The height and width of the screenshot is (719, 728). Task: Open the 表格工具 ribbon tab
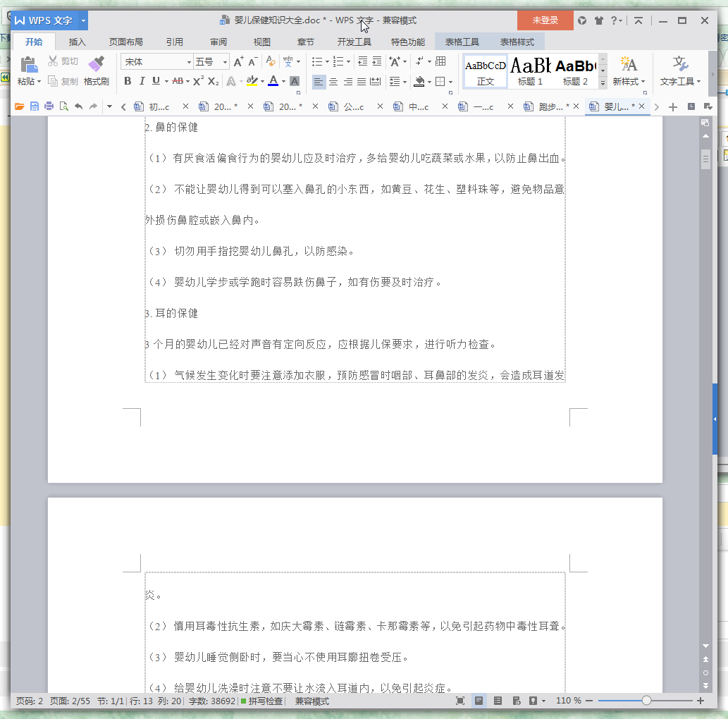click(x=462, y=42)
